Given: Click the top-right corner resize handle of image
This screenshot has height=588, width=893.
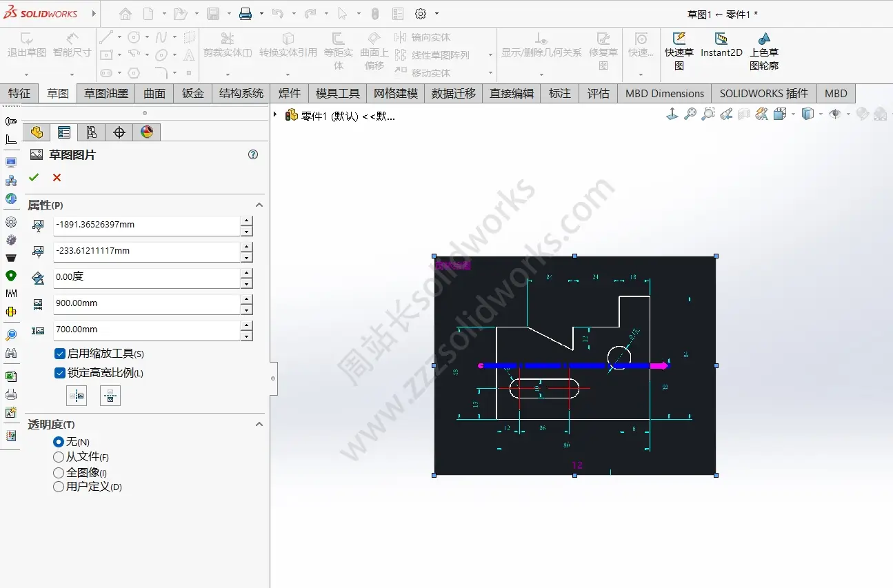Looking at the screenshot, I should (x=716, y=256).
